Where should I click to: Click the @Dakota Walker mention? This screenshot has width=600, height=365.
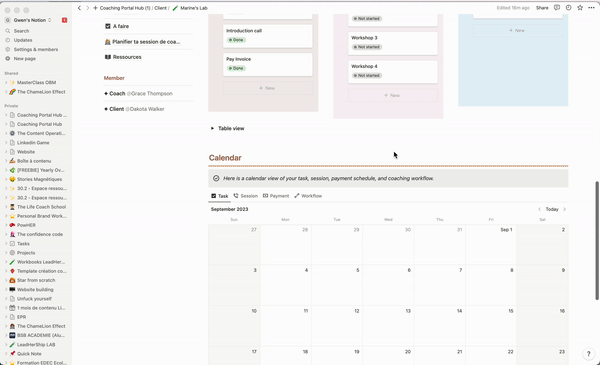pos(145,109)
